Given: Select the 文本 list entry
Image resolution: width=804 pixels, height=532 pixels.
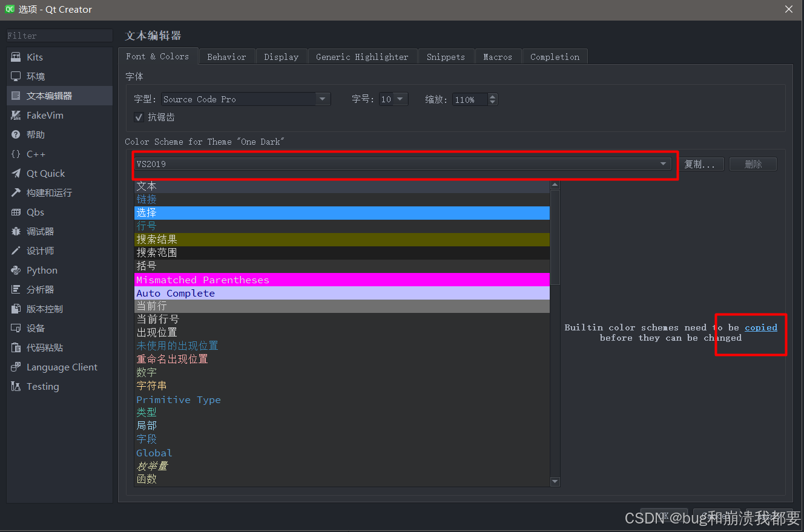Looking at the screenshot, I should tap(342, 186).
